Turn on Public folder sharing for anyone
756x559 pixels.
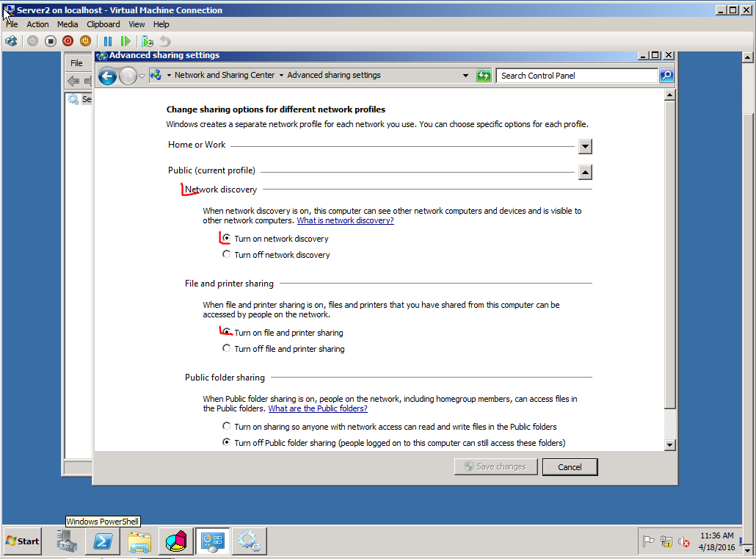(226, 426)
